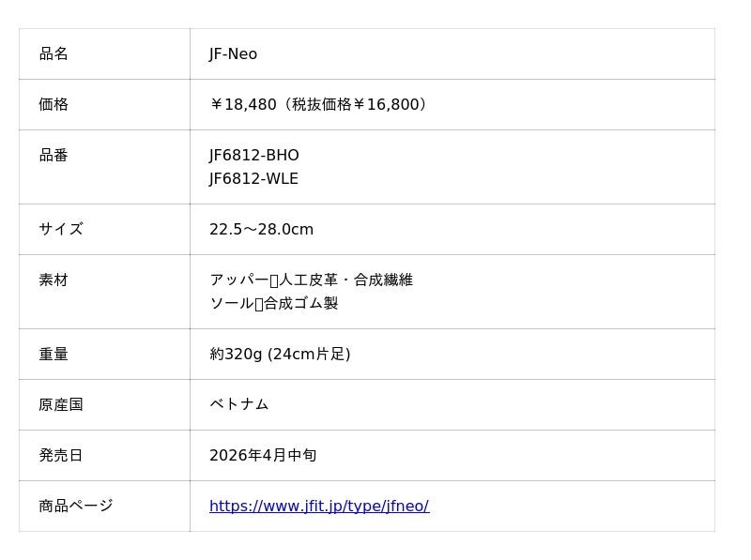Open the jfit.jp JF-Neo product page link
751x560 pixels.
pos(318,507)
